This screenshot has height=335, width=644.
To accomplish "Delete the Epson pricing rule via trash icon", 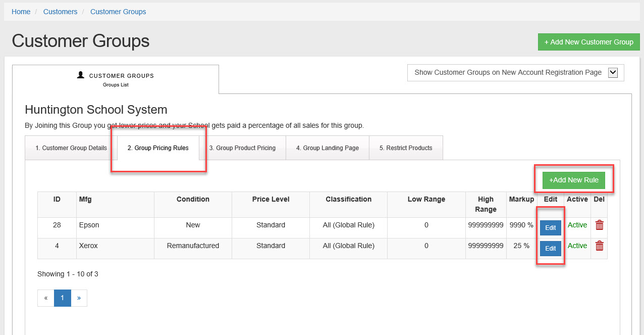I will 599,225.
